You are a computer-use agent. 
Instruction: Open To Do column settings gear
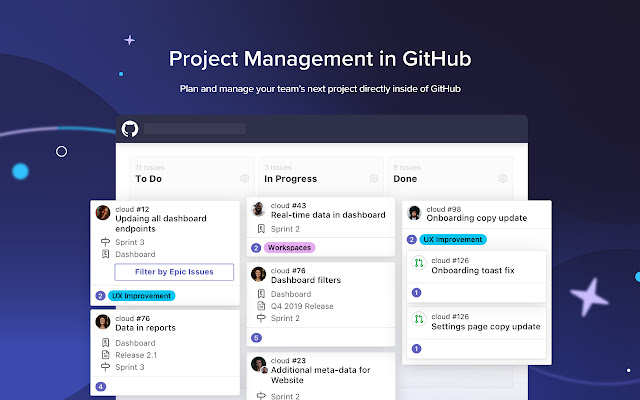[244, 179]
